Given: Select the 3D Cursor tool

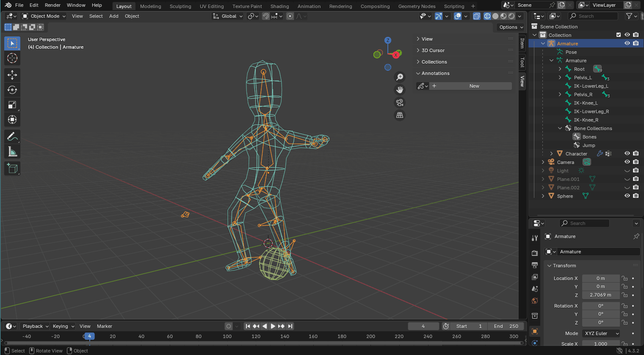Looking at the screenshot, I should tap(12, 58).
